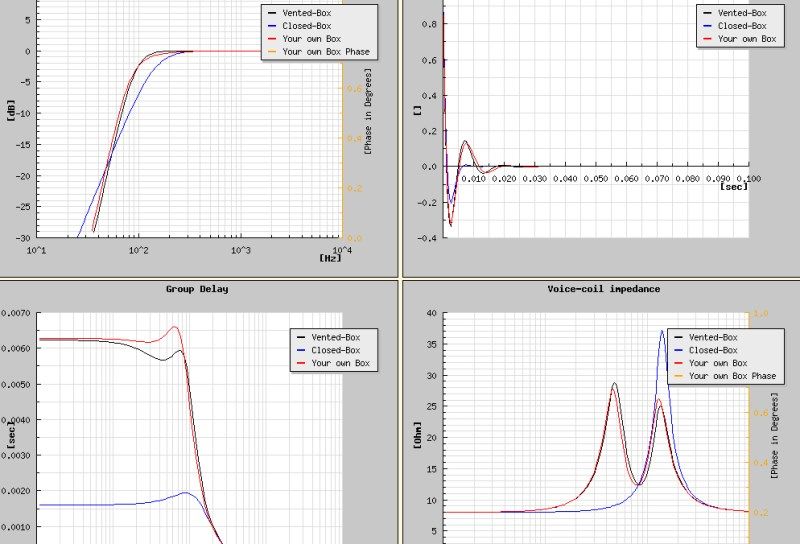Click the 30 tick on the Ohm axis

(432, 376)
